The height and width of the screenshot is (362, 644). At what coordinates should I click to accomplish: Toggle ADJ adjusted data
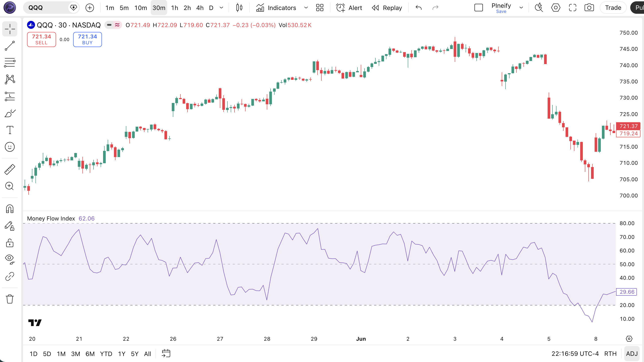pos(632,354)
